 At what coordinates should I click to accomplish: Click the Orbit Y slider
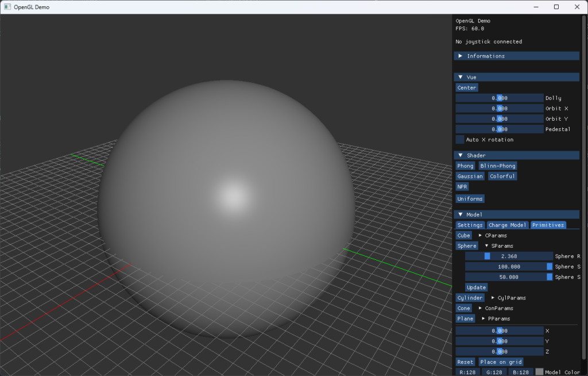click(x=500, y=118)
